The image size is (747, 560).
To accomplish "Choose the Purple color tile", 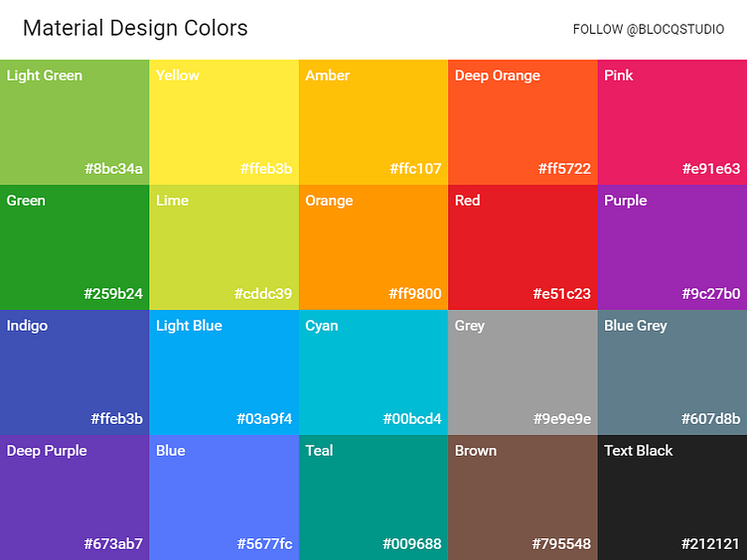I will 672,247.
